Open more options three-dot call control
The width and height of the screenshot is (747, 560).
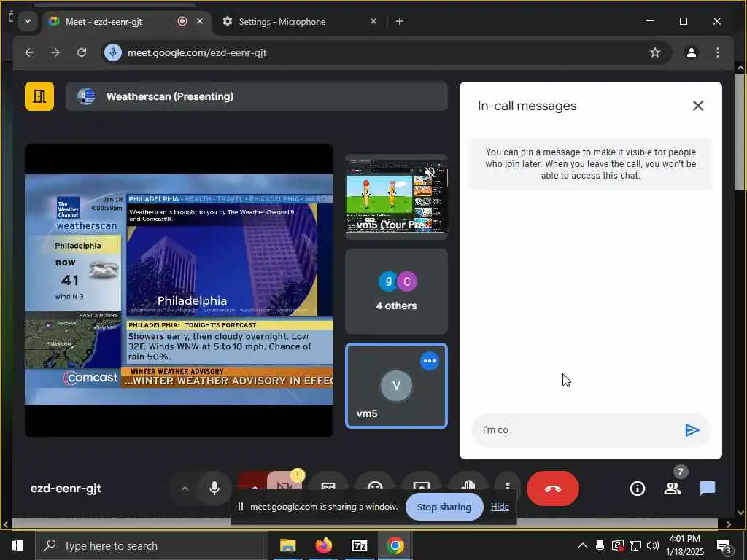click(x=508, y=483)
